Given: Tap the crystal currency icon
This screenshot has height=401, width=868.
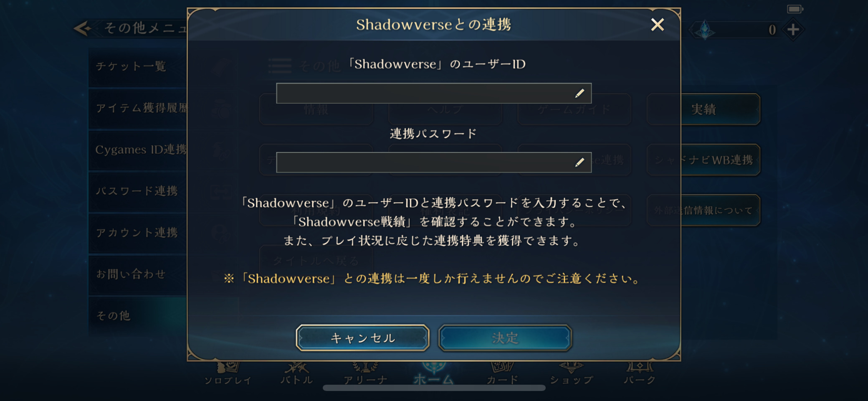Looking at the screenshot, I should (705, 30).
